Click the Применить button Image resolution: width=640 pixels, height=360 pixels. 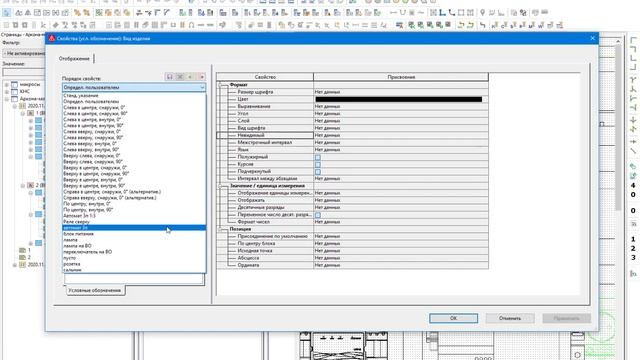pyautogui.click(x=567, y=318)
